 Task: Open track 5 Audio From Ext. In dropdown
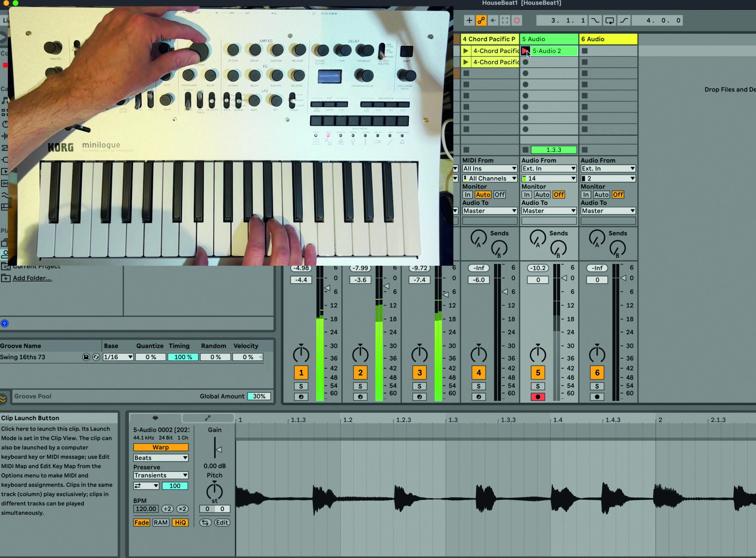click(x=549, y=169)
